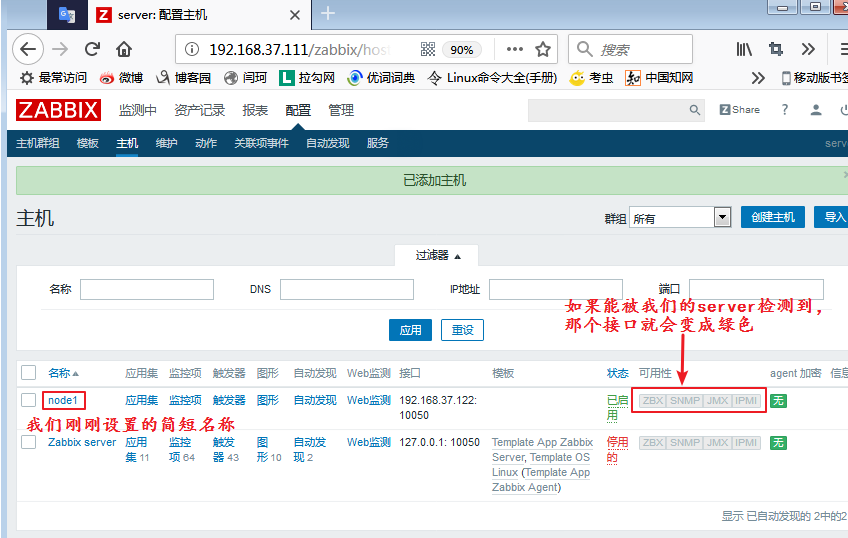Viewport: 848px width, 538px height.
Task: Open the 报表 main menu
Action: [255, 110]
